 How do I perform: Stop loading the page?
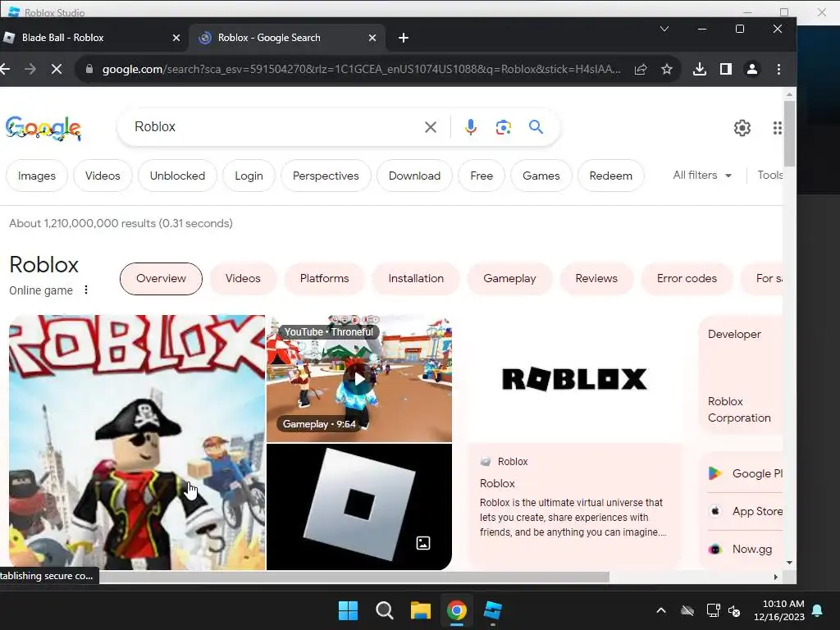coord(57,69)
